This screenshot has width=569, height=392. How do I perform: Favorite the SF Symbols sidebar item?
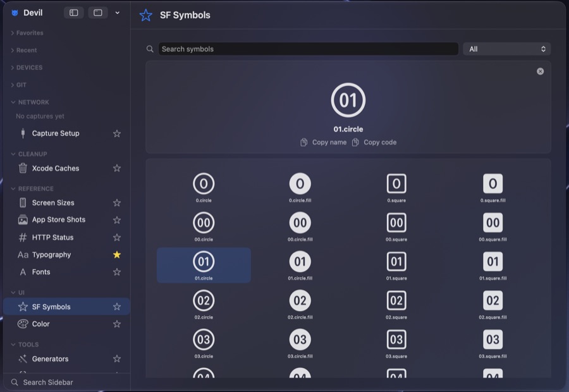[x=117, y=307]
